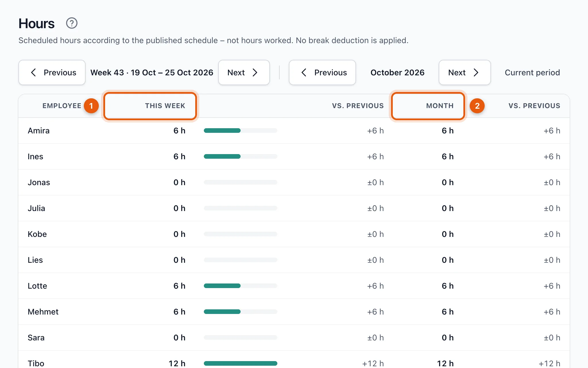
Task: Select the MONTH column header
Action: (428, 106)
